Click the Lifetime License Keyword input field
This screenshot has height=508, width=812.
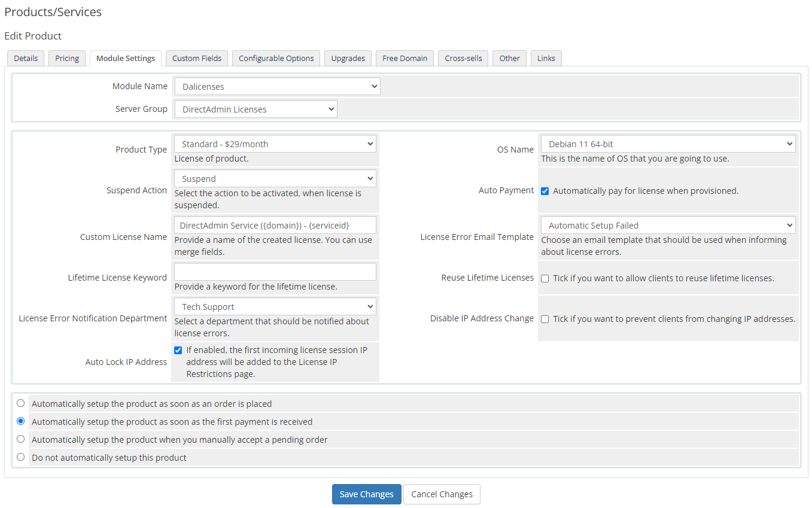click(274, 271)
